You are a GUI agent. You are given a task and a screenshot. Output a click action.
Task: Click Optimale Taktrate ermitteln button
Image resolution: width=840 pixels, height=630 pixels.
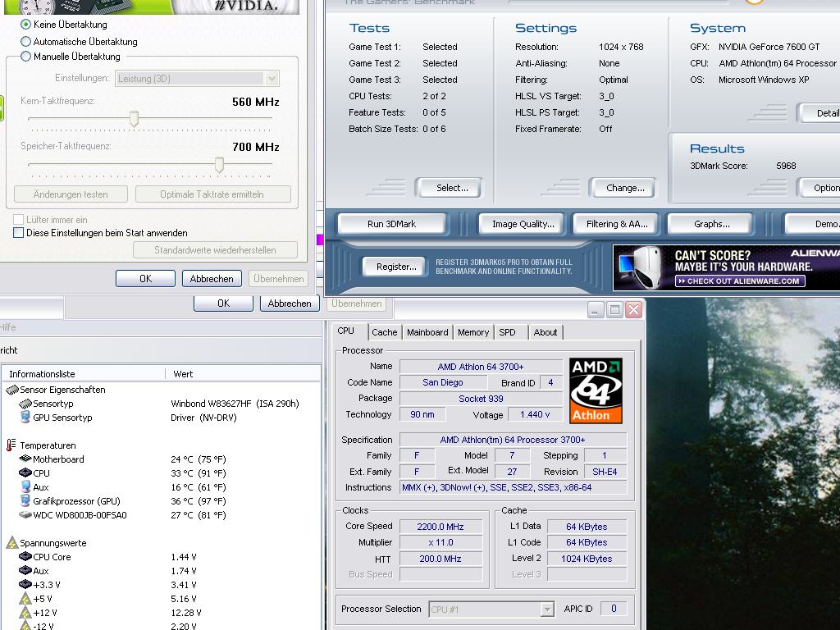(212, 194)
